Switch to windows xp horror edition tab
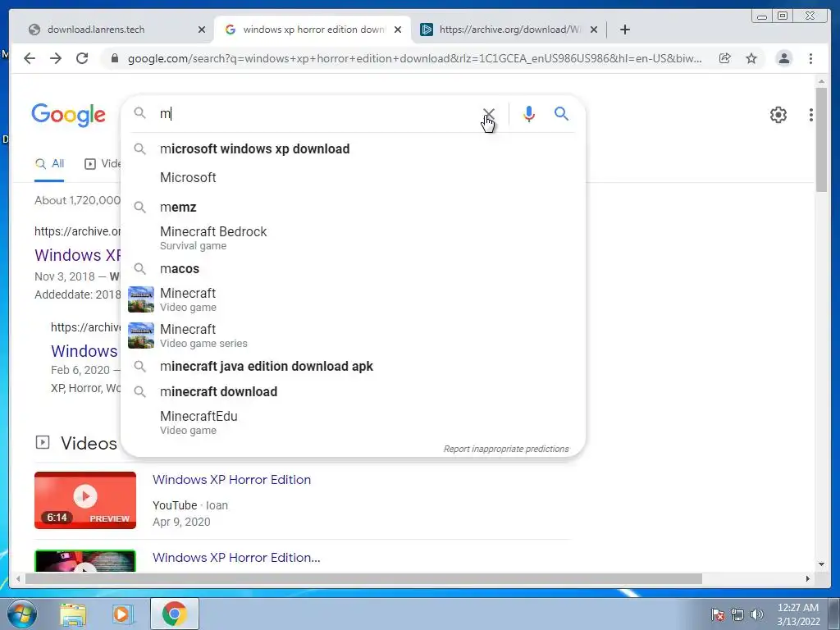The height and width of the screenshot is (630, 840). 313,30
